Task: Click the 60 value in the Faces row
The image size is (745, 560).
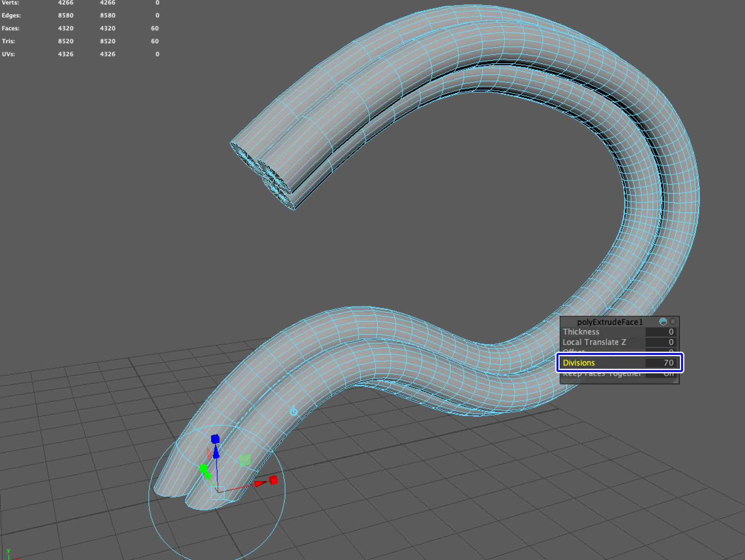Action: 155,28
